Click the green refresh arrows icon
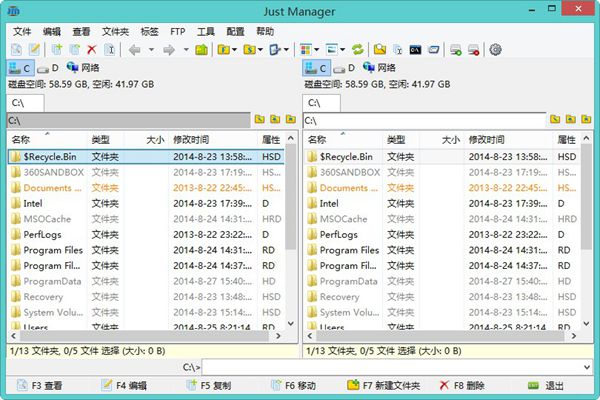600x400 pixels. (358, 49)
